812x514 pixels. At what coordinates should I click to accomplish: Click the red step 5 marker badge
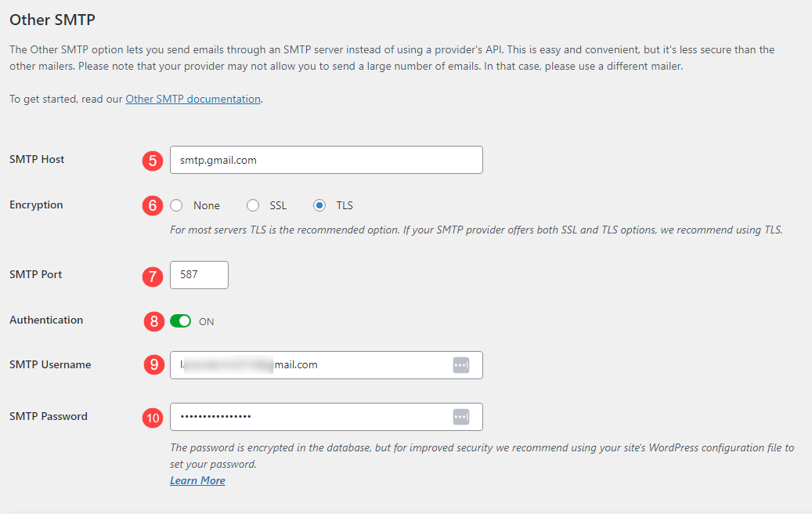pyautogui.click(x=153, y=161)
